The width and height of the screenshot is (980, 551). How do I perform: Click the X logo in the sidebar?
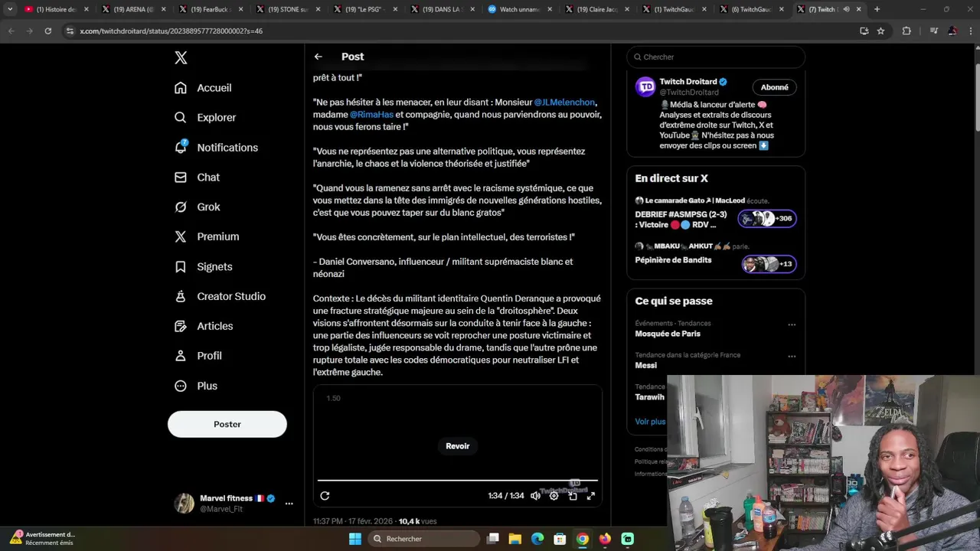pos(181,57)
